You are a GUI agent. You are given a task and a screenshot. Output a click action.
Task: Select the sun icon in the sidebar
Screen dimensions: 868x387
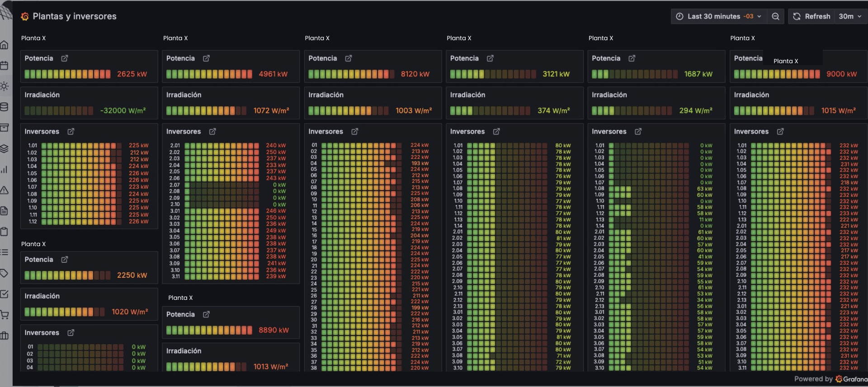(5, 86)
